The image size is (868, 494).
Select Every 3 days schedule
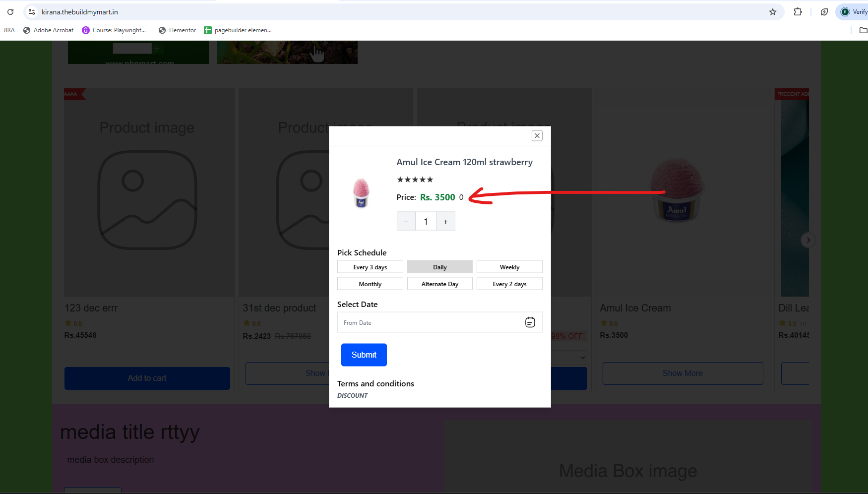coord(370,267)
